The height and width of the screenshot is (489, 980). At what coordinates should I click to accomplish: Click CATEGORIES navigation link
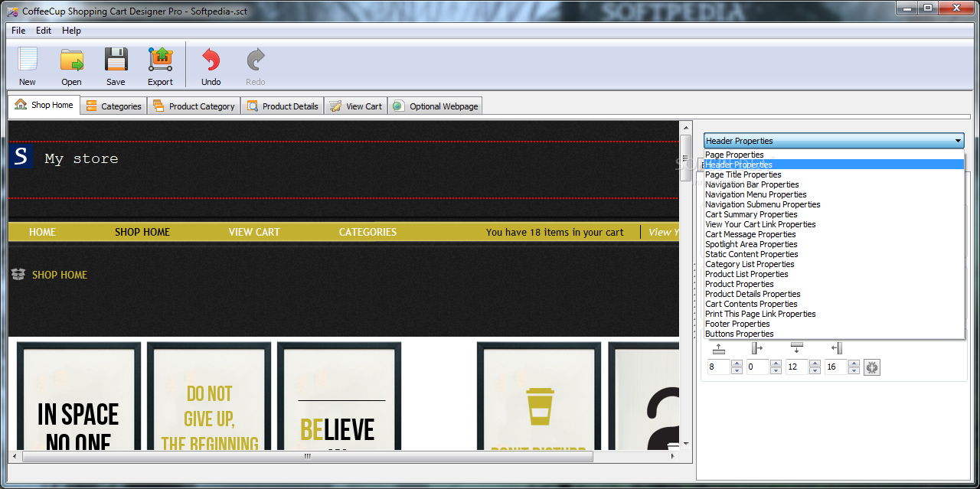(367, 232)
